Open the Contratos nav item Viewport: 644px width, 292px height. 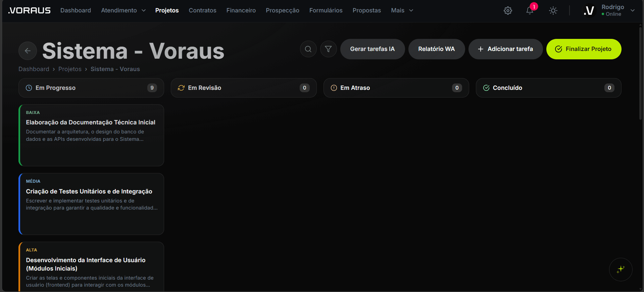pyautogui.click(x=202, y=10)
